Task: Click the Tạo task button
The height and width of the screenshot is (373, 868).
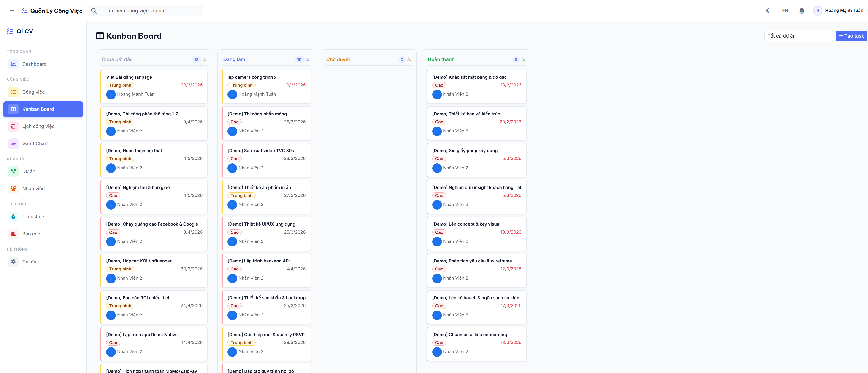Action: point(851,36)
